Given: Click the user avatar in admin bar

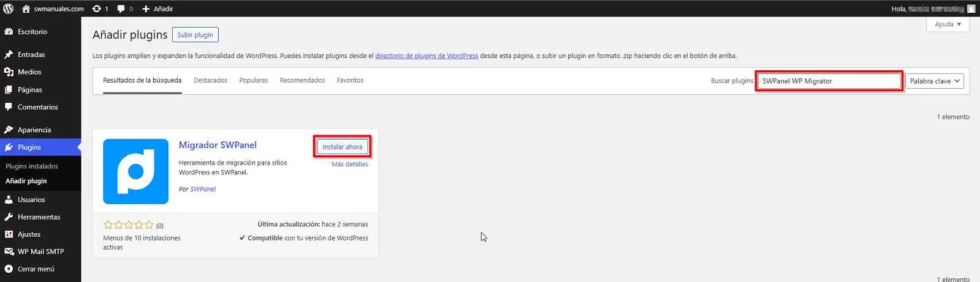Looking at the screenshot, I should [971, 9].
